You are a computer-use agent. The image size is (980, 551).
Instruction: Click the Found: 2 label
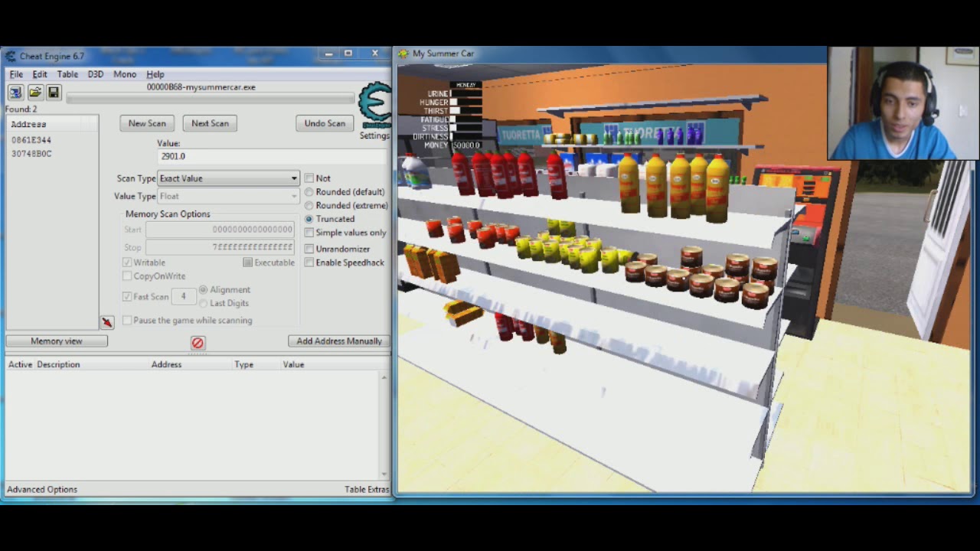(x=21, y=109)
